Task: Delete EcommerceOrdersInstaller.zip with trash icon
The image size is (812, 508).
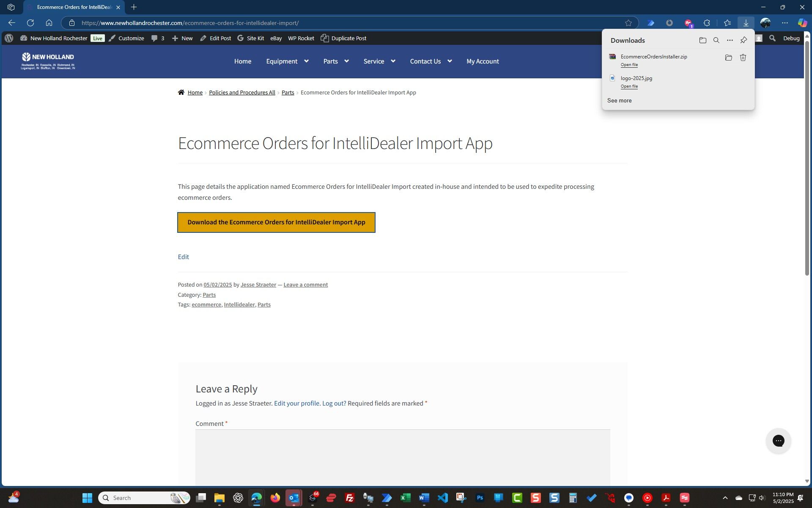Action: (743, 58)
